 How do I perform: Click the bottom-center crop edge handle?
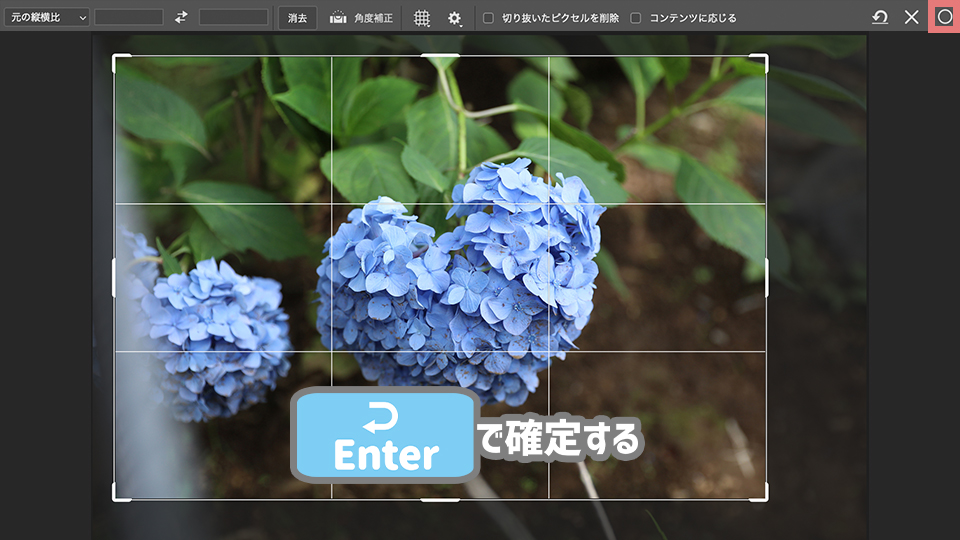pos(440,500)
